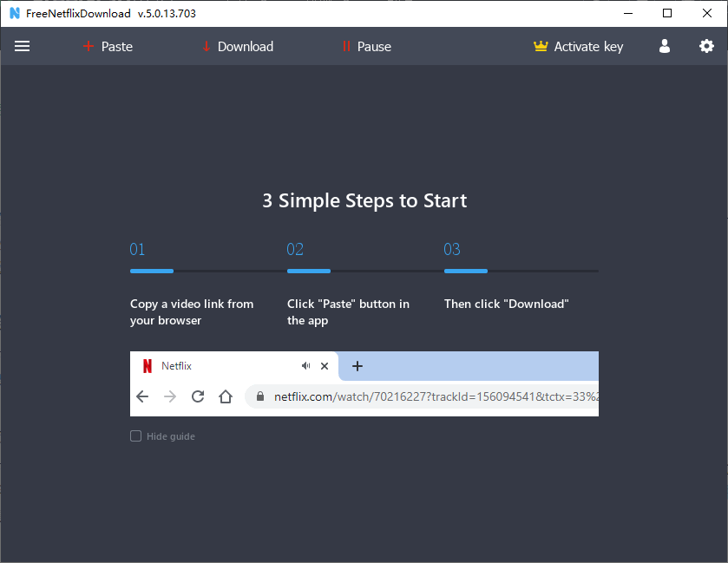Minimize the FreeNetflixDownload window
Viewport: 728px width, 563px height.
tap(628, 14)
